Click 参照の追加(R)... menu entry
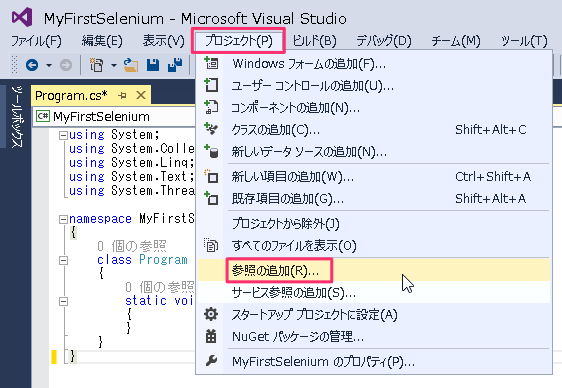The width and height of the screenshot is (562, 388). click(x=374, y=270)
